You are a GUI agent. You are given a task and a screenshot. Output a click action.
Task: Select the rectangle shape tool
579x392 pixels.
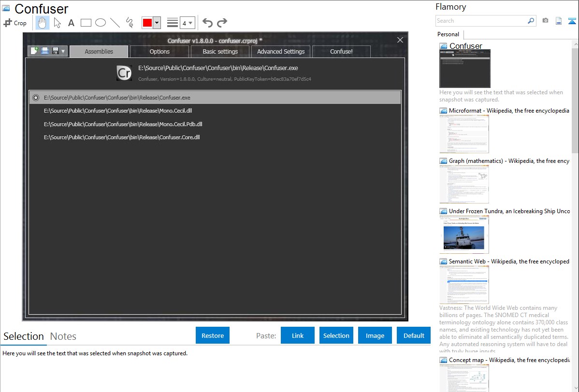tap(86, 23)
